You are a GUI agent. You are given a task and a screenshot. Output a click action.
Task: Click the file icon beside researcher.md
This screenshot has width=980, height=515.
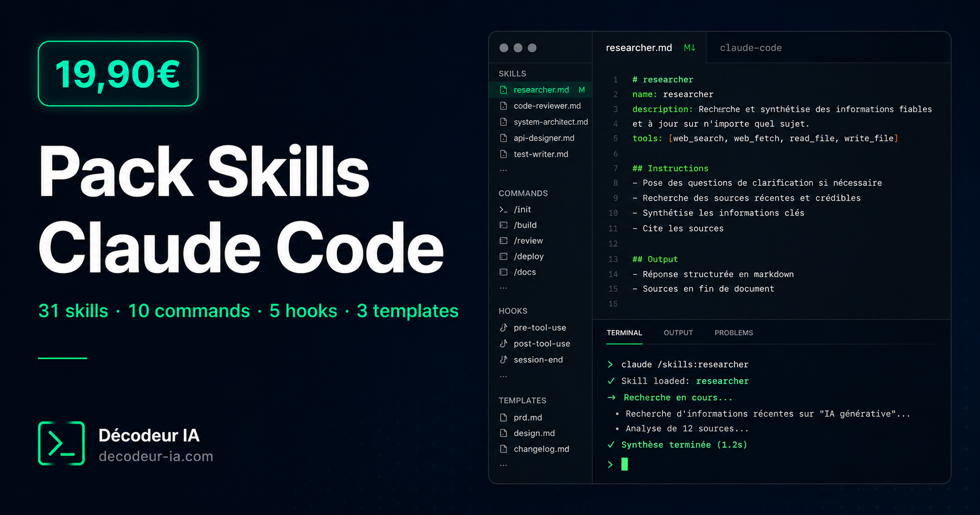(x=503, y=90)
